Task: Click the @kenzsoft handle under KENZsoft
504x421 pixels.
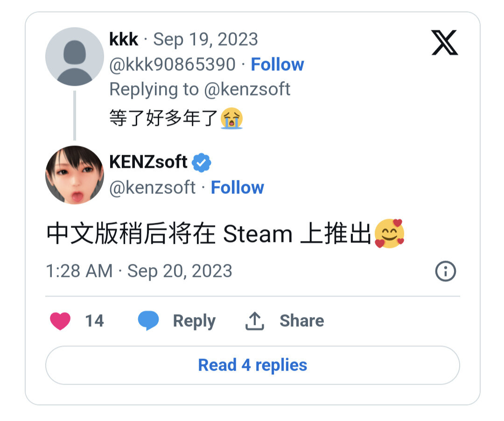Action: 152,187
